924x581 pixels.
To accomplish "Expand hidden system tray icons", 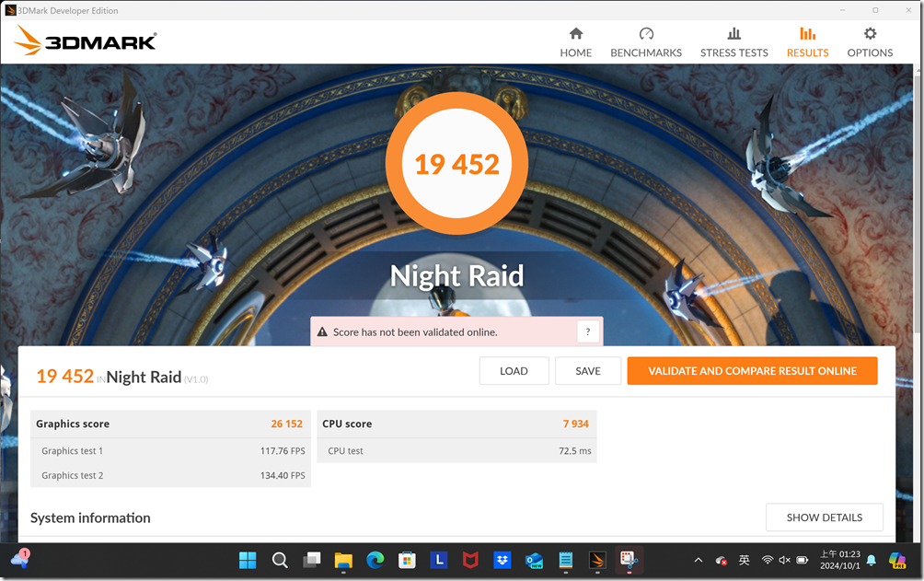I will [x=698, y=560].
